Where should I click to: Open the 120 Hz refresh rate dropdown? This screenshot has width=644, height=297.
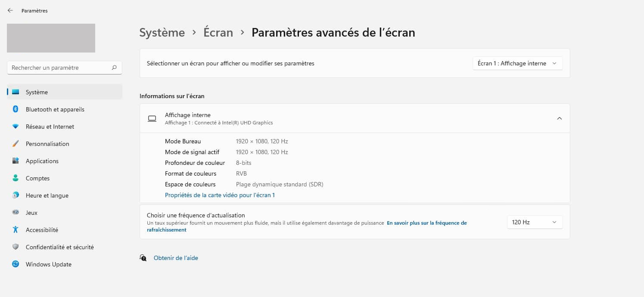coord(535,222)
